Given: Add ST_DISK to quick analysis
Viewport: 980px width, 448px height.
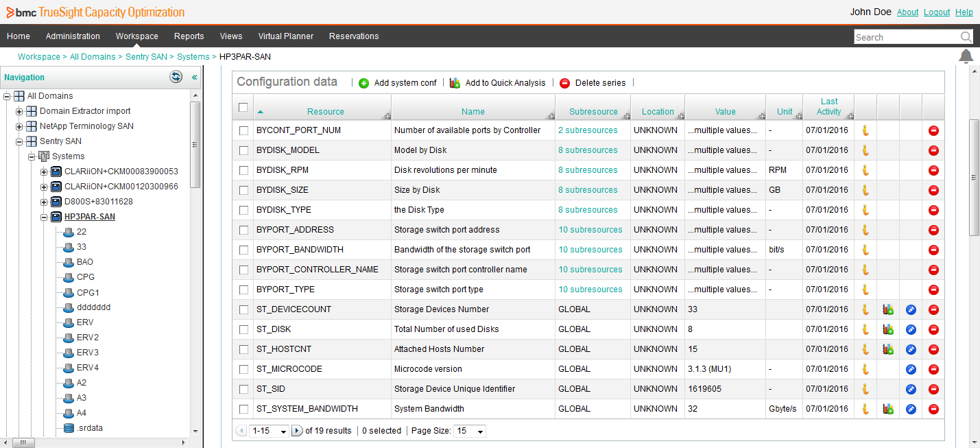Looking at the screenshot, I should (x=888, y=329).
